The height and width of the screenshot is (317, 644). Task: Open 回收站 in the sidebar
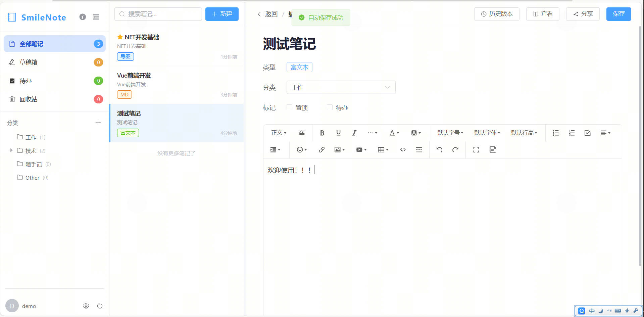click(55, 99)
